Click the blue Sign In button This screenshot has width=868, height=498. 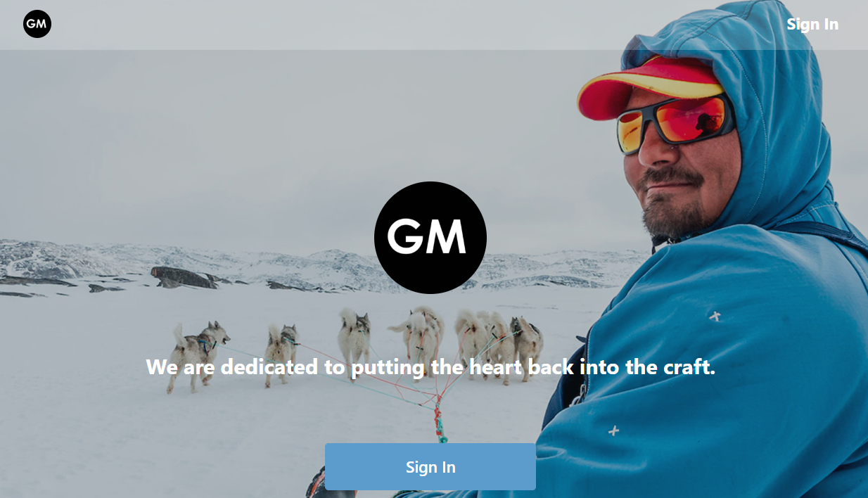430,467
